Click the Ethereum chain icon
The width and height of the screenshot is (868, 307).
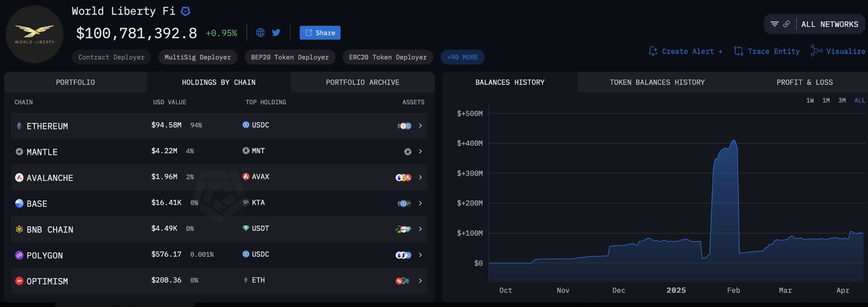point(19,126)
